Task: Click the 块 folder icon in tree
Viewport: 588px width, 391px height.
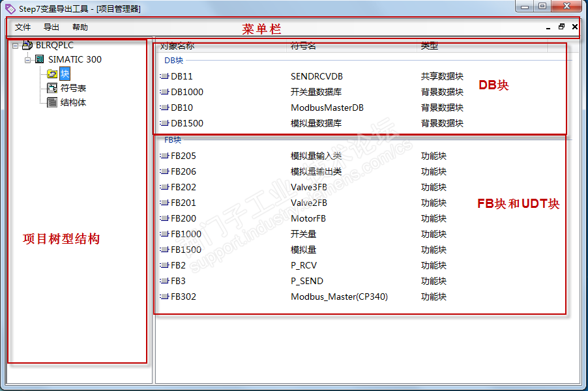Action: click(x=52, y=74)
